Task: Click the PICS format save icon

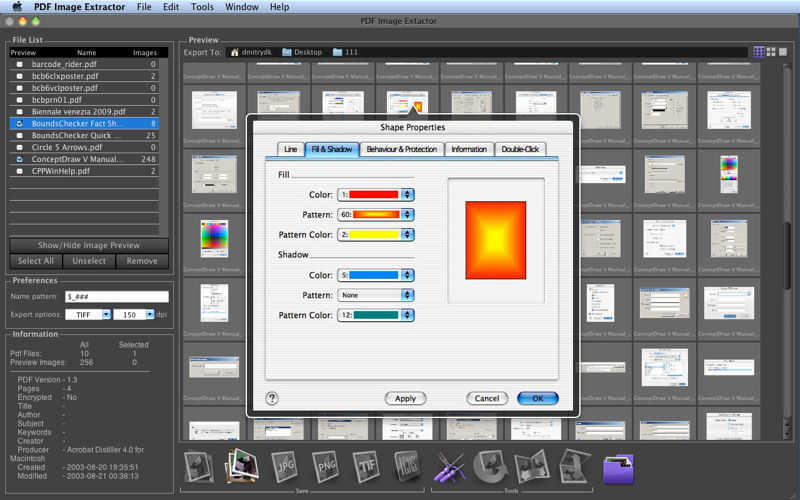Action: [x=408, y=465]
